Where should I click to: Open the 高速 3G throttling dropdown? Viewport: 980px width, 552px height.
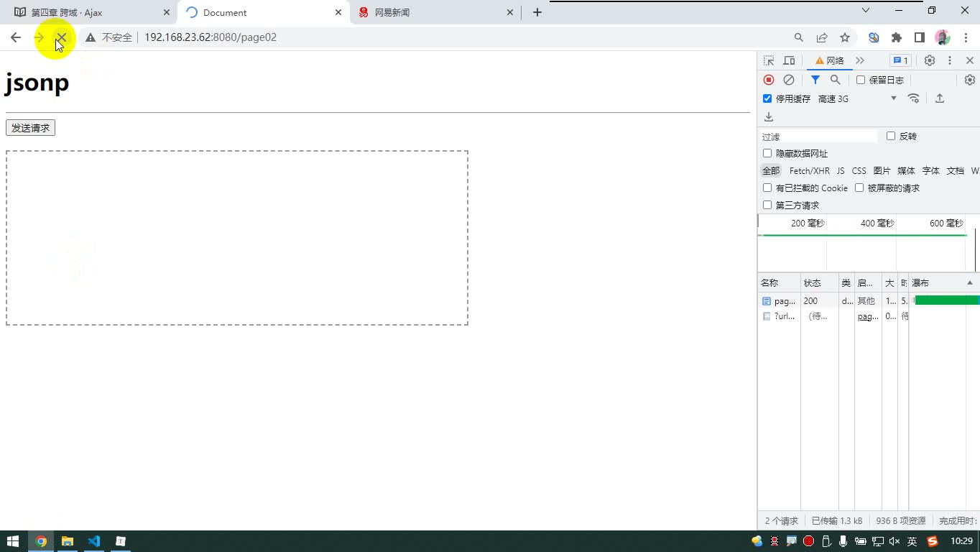[x=858, y=98]
